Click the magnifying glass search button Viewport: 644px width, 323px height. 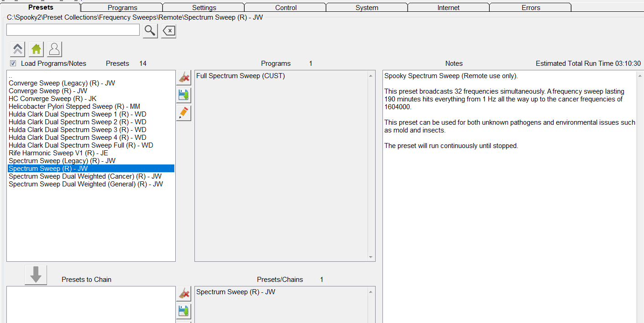tap(150, 31)
